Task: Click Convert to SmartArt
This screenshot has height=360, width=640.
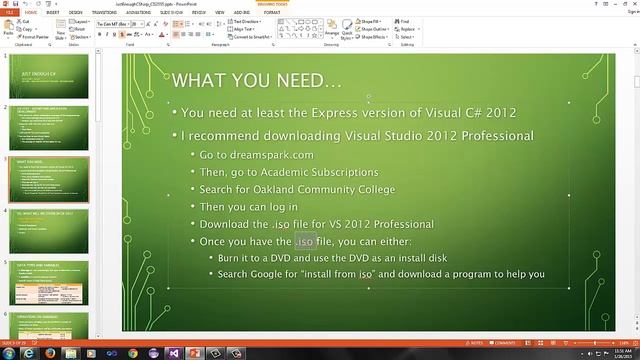Action: pyautogui.click(x=250, y=37)
